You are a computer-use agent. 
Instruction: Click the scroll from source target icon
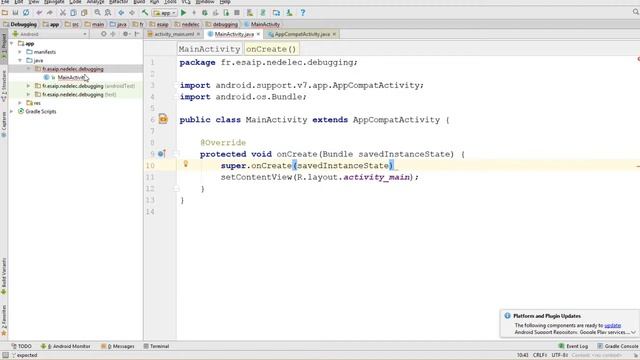click(x=104, y=34)
